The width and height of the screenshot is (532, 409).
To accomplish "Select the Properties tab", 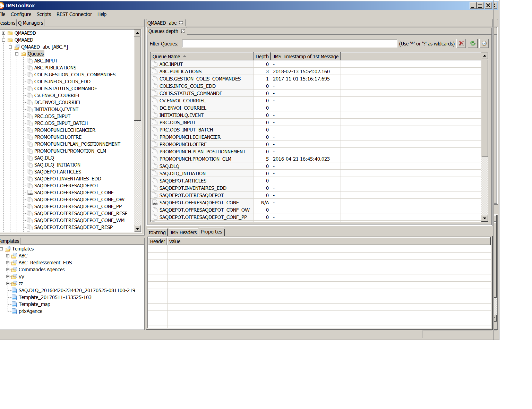I will (211, 232).
